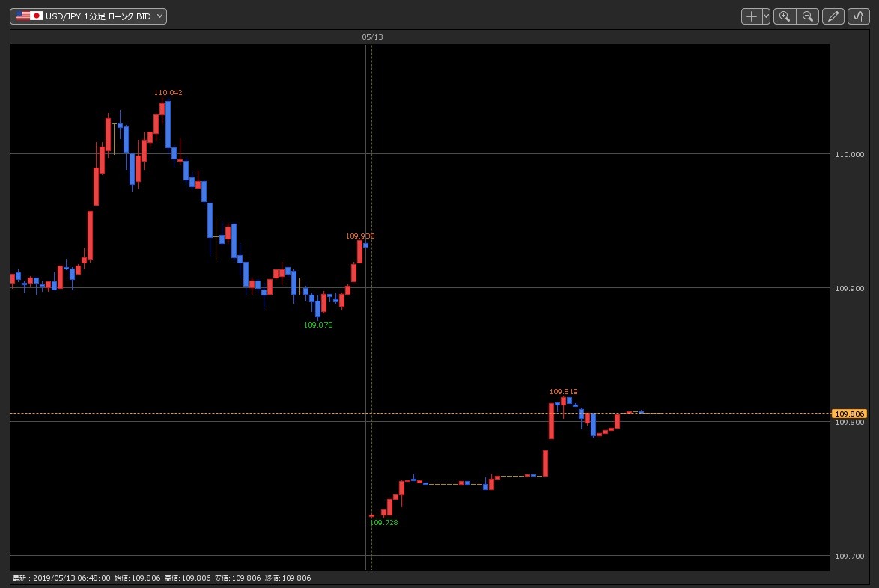The width and height of the screenshot is (879, 588).
Task: Activate the pencil drawing tool
Action: (833, 16)
